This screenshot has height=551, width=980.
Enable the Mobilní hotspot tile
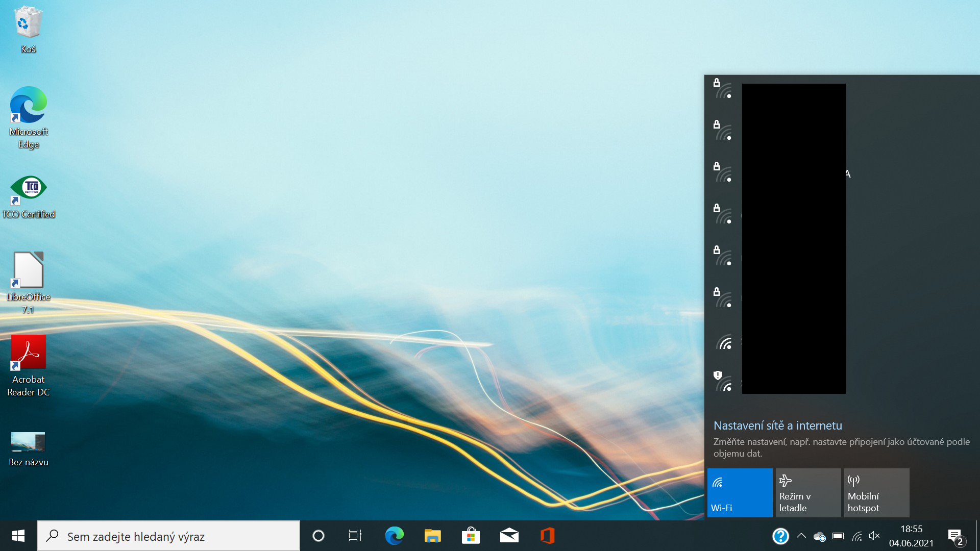pyautogui.click(x=876, y=493)
